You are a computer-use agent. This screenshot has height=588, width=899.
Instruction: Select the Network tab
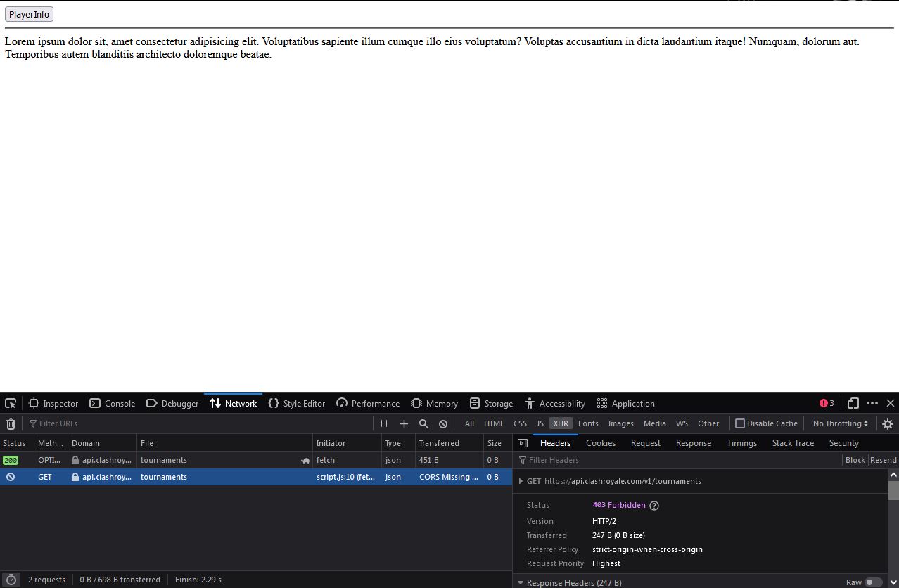coord(233,403)
